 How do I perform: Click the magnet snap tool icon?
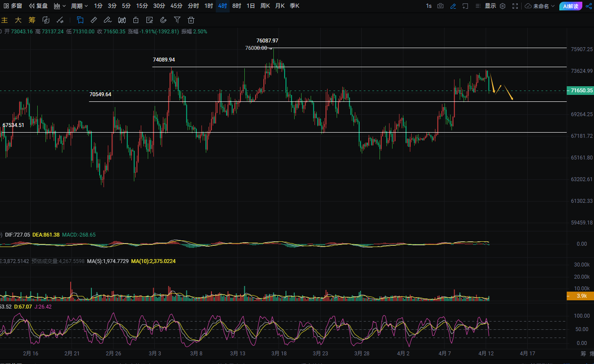[x=163, y=20]
